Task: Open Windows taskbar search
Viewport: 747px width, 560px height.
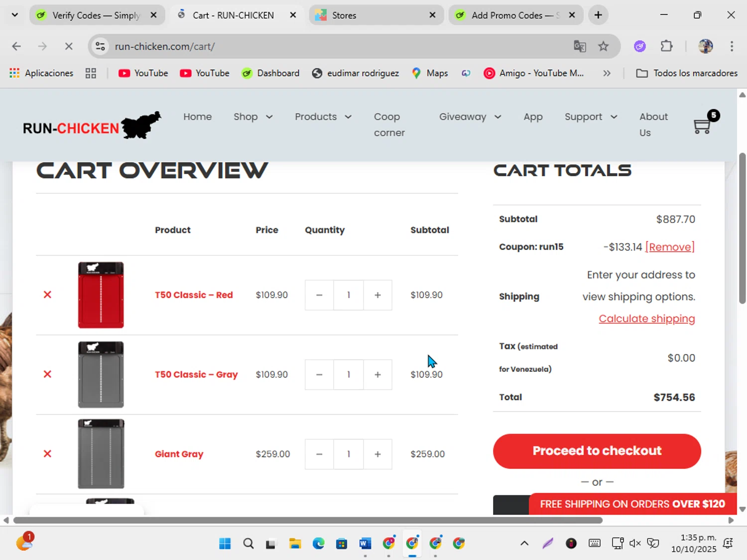Action: click(x=248, y=544)
